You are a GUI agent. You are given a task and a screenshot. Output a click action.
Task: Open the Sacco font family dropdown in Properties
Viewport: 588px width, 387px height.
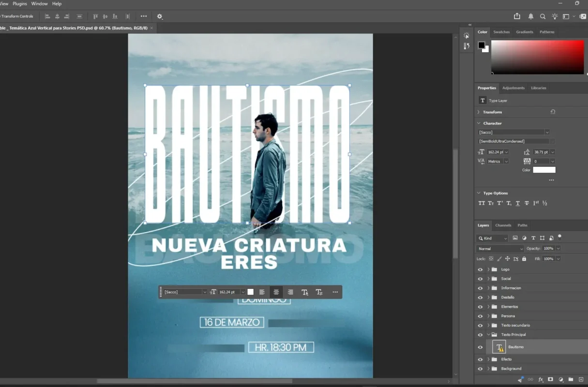(547, 132)
